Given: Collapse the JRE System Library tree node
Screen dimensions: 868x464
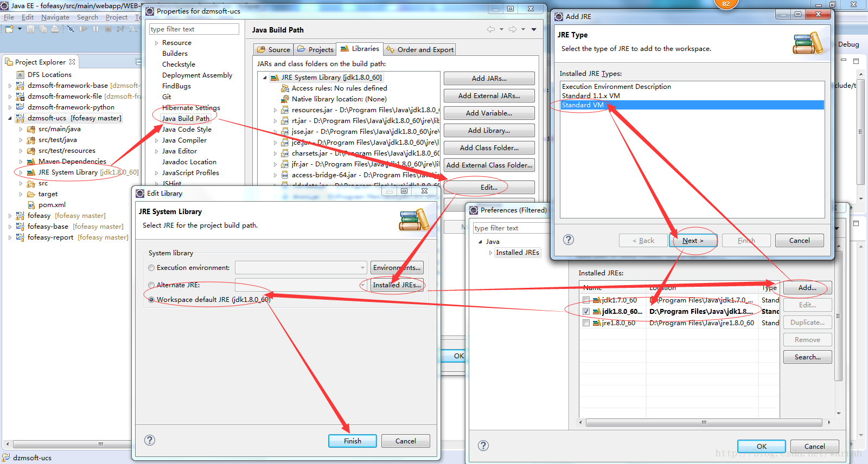Looking at the screenshot, I should [x=265, y=78].
